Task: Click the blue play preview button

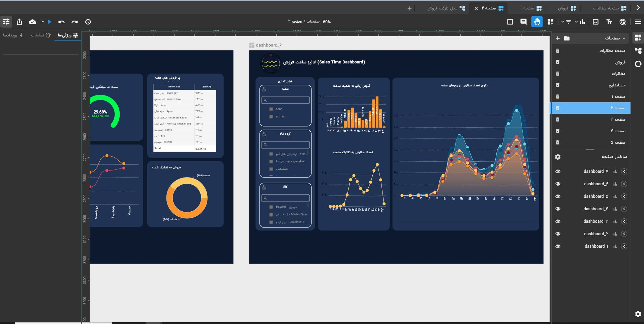Action: point(50,22)
